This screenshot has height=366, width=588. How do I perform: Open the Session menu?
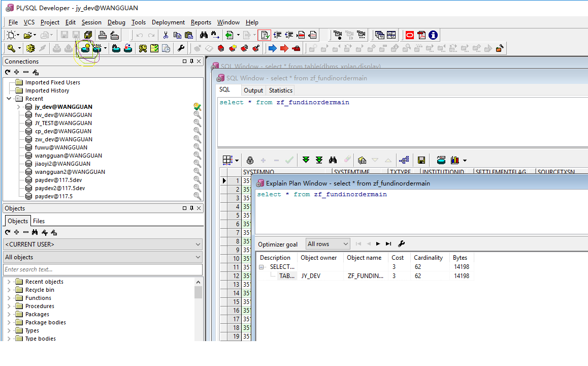[x=91, y=22]
